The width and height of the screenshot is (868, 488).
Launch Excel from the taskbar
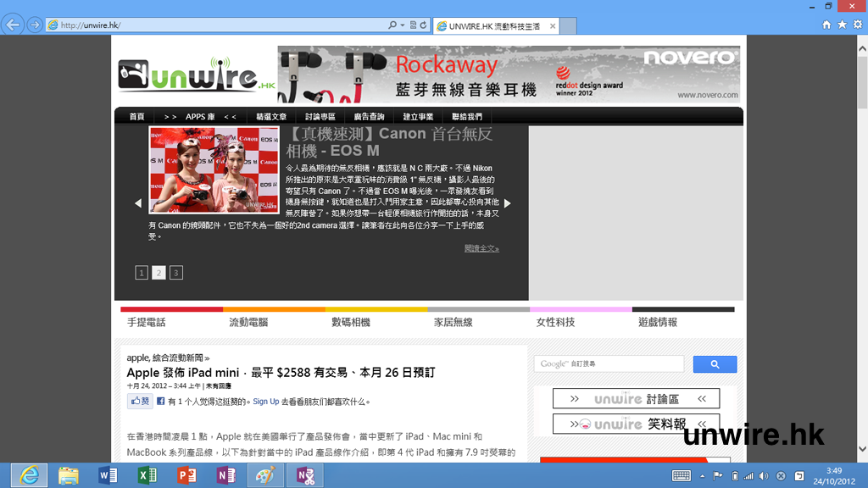[x=147, y=475]
